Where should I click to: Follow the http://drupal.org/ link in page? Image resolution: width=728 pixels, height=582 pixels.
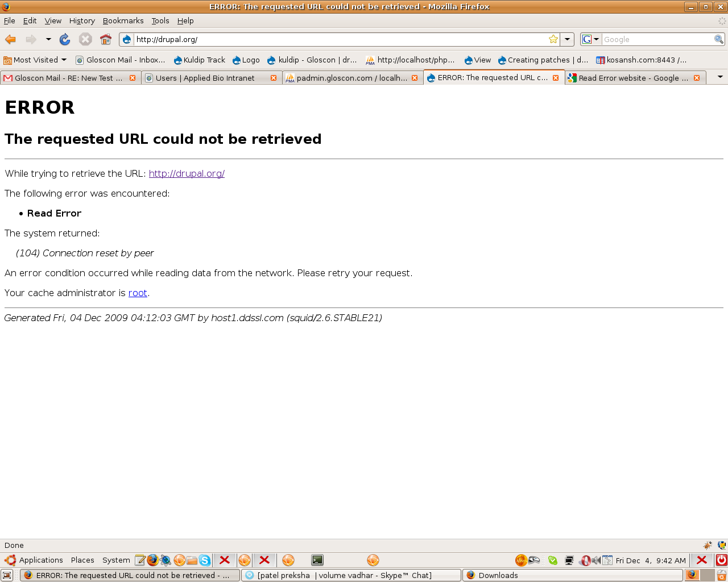pos(187,173)
